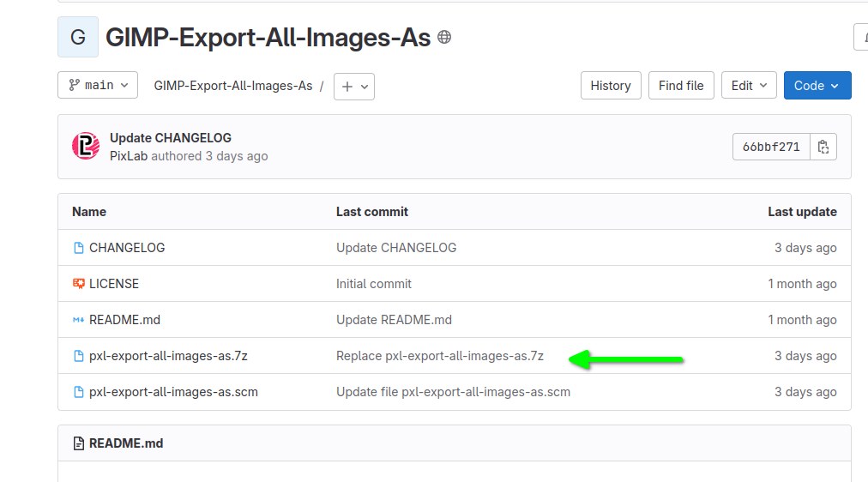The image size is (868, 482).
Task: Open 'Update file pxl-export-all-images-as.scm' commit link
Action: [454, 392]
